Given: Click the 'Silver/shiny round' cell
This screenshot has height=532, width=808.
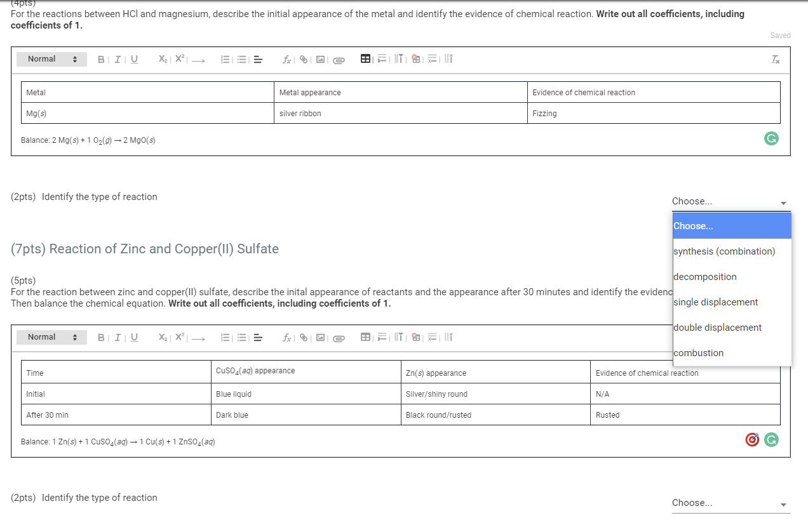Looking at the screenshot, I should [x=495, y=394].
